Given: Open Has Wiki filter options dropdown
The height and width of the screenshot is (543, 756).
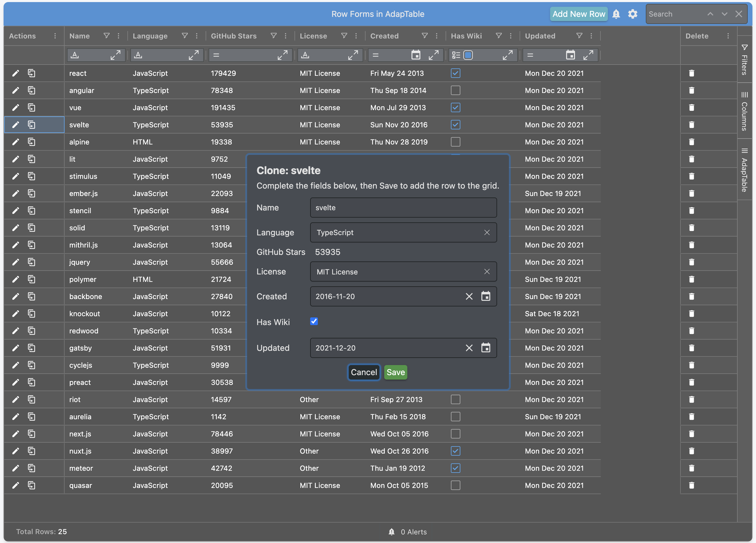Looking at the screenshot, I should click(456, 55).
